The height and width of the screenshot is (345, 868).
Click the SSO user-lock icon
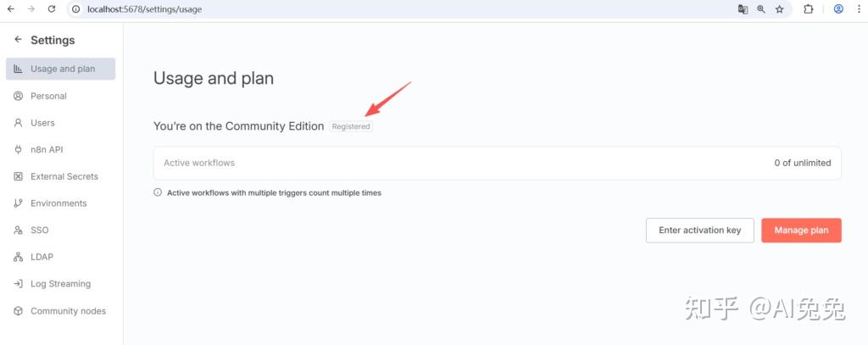(19, 230)
